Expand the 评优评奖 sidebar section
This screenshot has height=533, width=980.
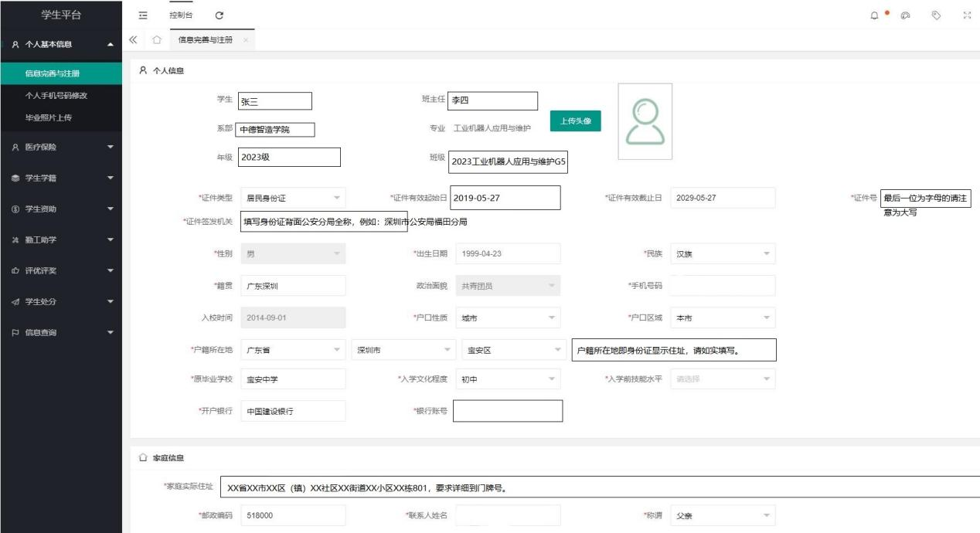[61, 270]
